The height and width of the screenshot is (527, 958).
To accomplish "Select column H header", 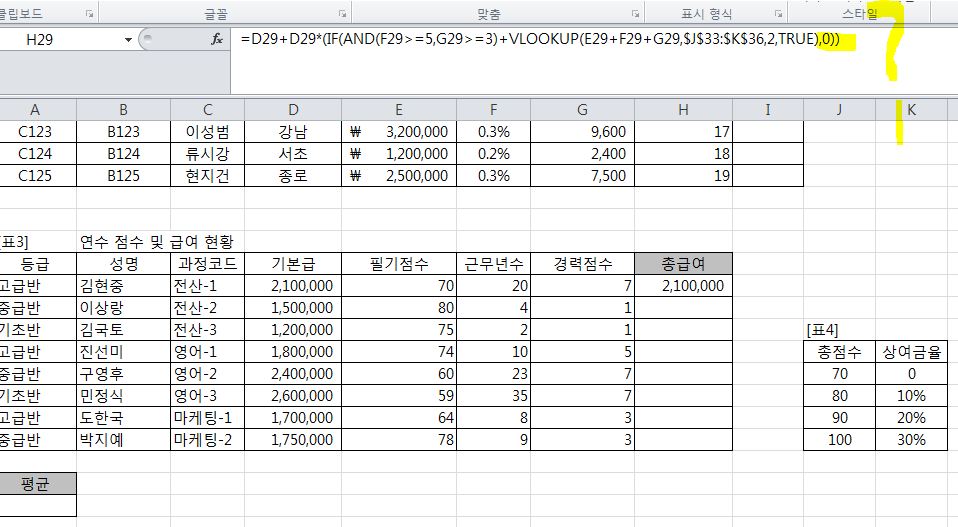I will pyautogui.click(x=683, y=110).
